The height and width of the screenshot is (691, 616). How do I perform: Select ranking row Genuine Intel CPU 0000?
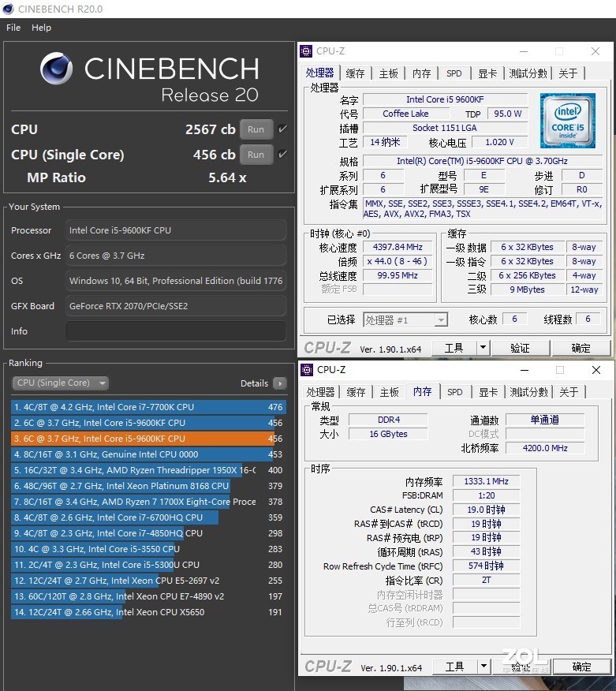click(x=148, y=454)
